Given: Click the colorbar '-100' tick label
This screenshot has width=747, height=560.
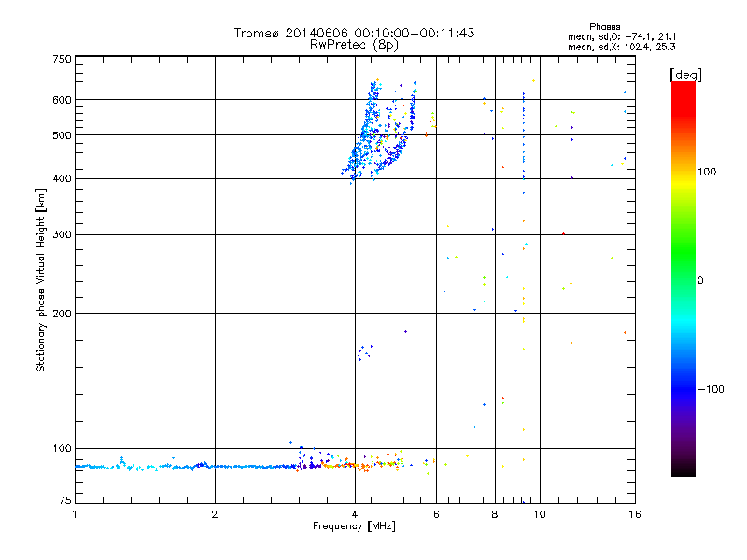Looking at the screenshot, I should (711, 389).
